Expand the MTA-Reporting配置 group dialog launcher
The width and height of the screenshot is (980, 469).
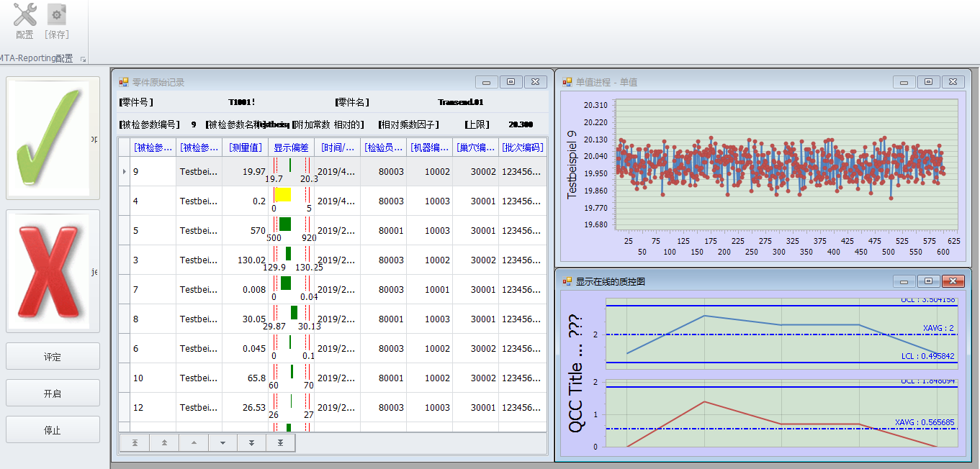tap(83, 59)
